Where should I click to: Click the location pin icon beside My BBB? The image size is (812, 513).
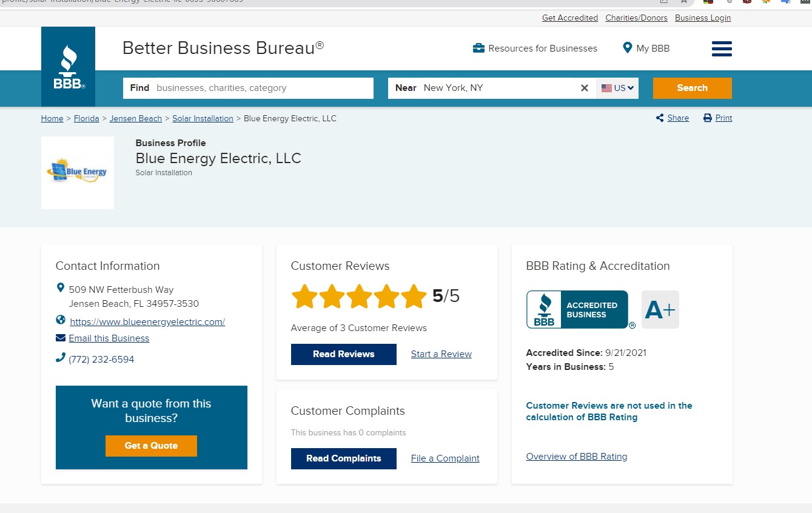(627, 48)
